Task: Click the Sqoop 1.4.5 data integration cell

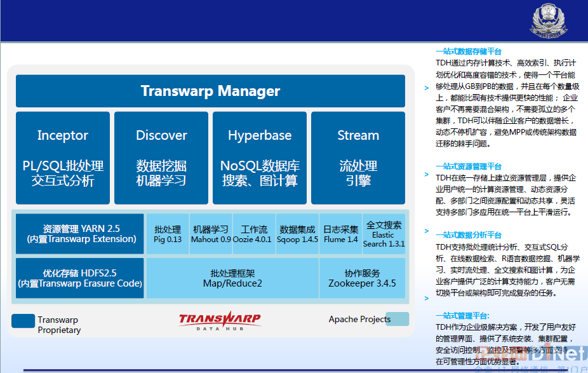Action: (297, 234)
